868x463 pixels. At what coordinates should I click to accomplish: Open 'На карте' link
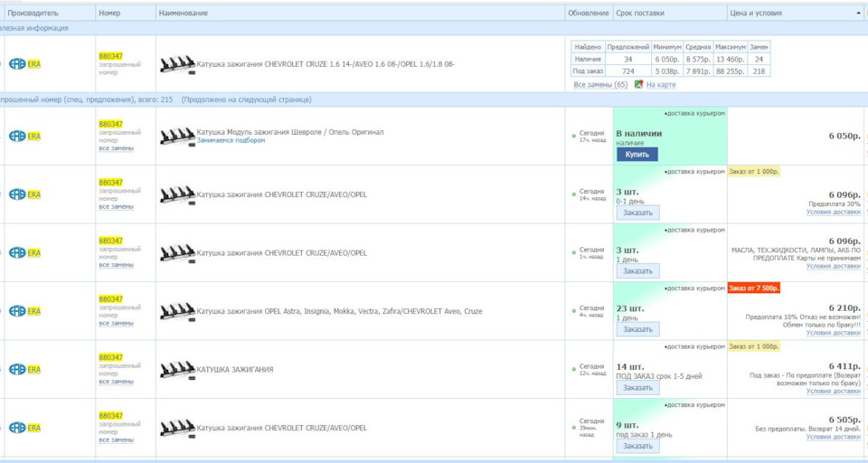pyautogui.click(x=661, y=85)
